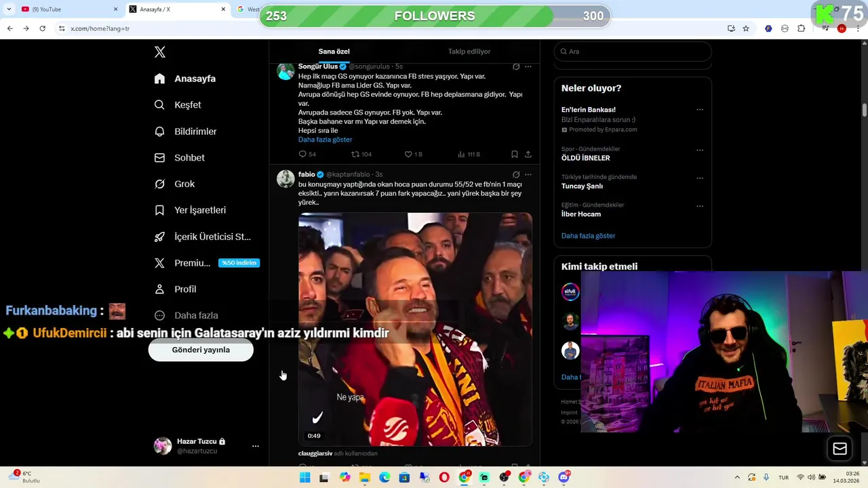Open File Explorer from taskbar
The image size is (868, 488).
coord(365,478)
